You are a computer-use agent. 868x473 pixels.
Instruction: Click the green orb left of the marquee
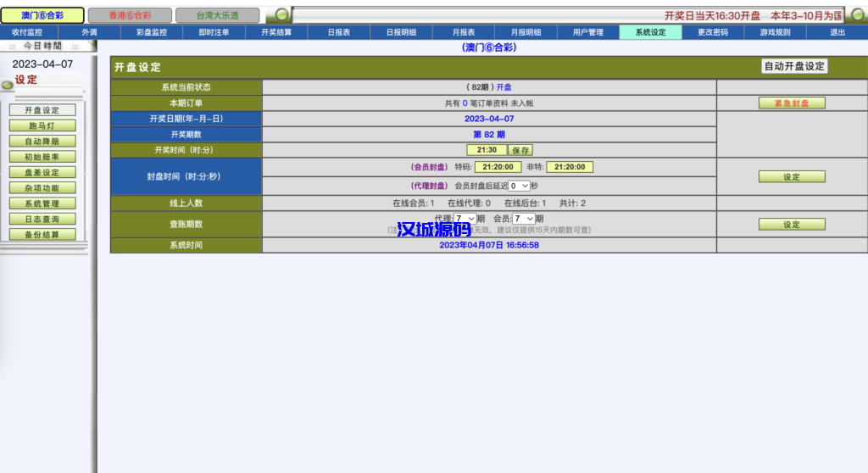point(279,15)
